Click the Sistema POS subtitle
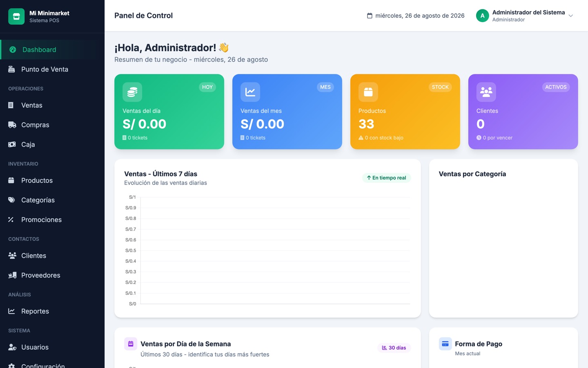Screen dimensions: 588x368 [x=44, y=20]
